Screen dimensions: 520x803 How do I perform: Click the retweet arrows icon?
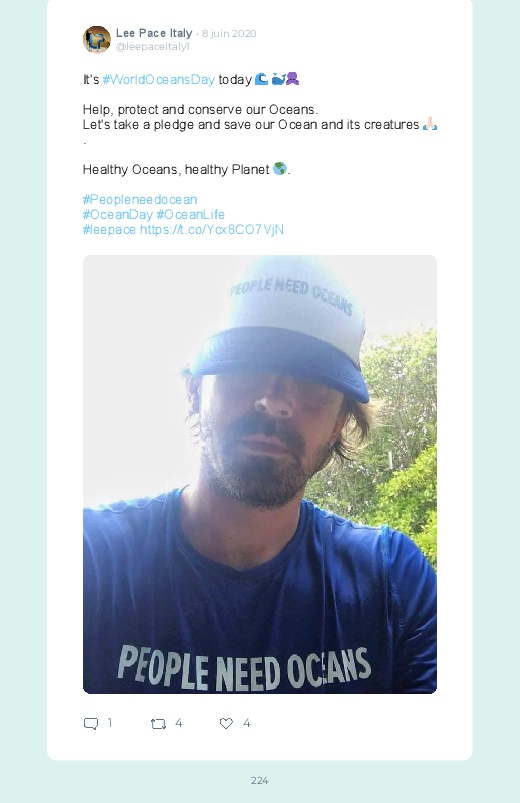[158, 724]
